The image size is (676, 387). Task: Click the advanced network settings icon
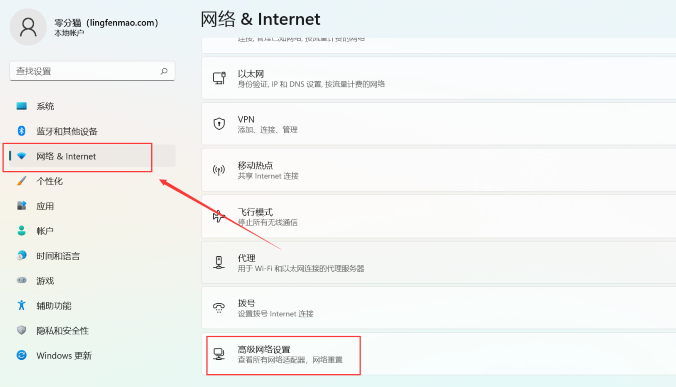click(x=219, y=354)
